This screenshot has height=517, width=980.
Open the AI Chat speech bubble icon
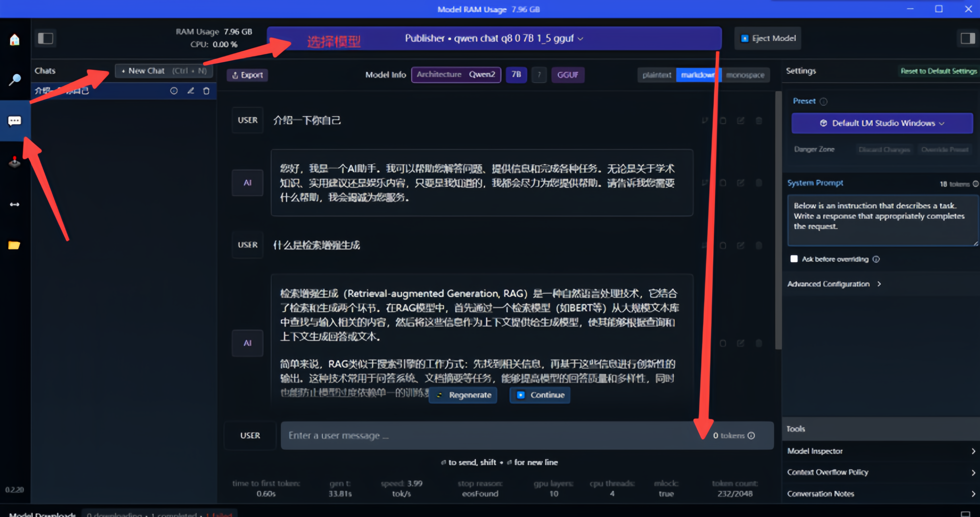15,121
